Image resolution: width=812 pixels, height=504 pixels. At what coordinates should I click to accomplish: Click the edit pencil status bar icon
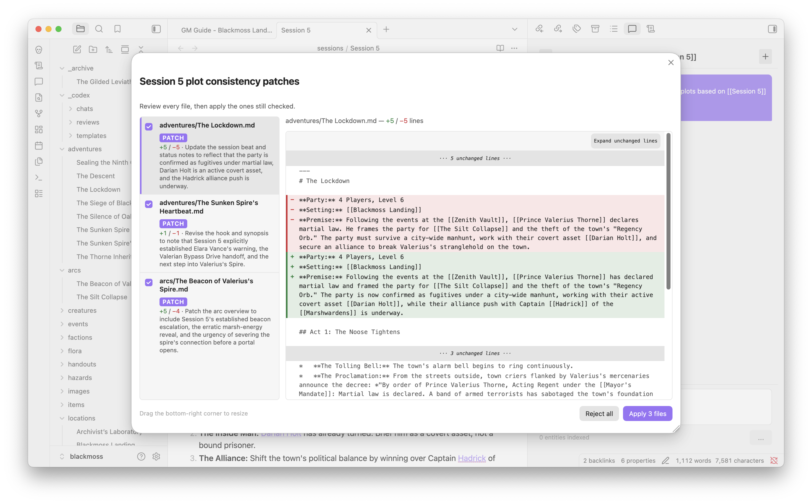665,460
